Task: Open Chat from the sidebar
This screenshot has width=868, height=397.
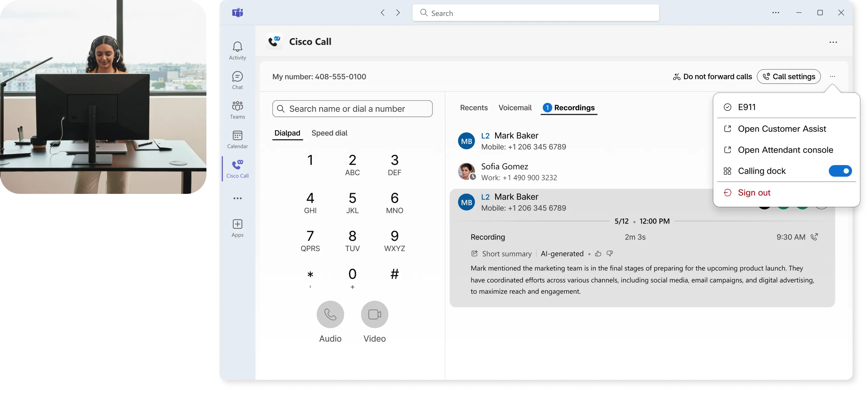Action: (x=237, y=80)
